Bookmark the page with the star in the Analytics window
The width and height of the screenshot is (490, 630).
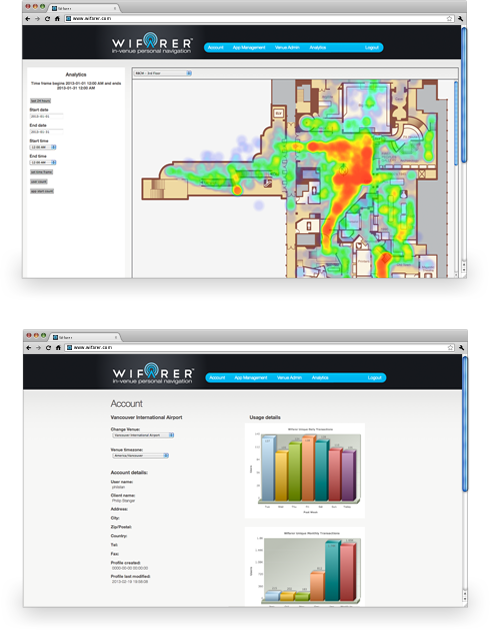pos(449,18)
